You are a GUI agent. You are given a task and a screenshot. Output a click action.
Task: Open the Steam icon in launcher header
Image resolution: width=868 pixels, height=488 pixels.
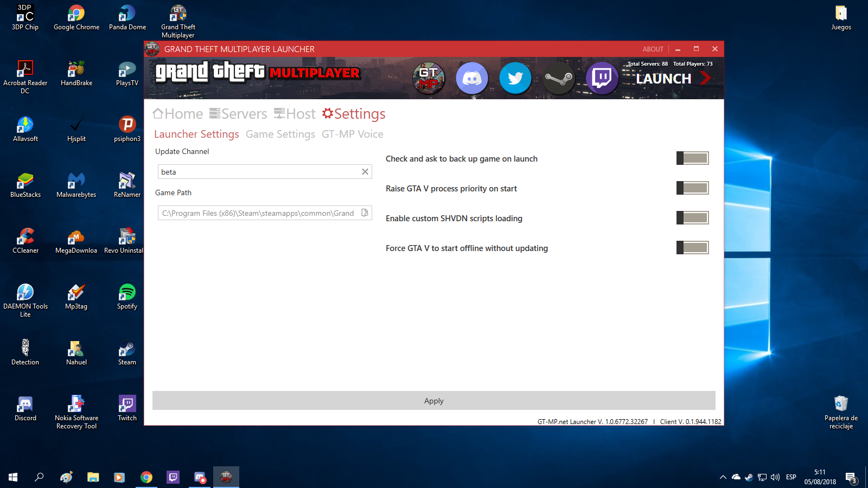coord(559,78)
